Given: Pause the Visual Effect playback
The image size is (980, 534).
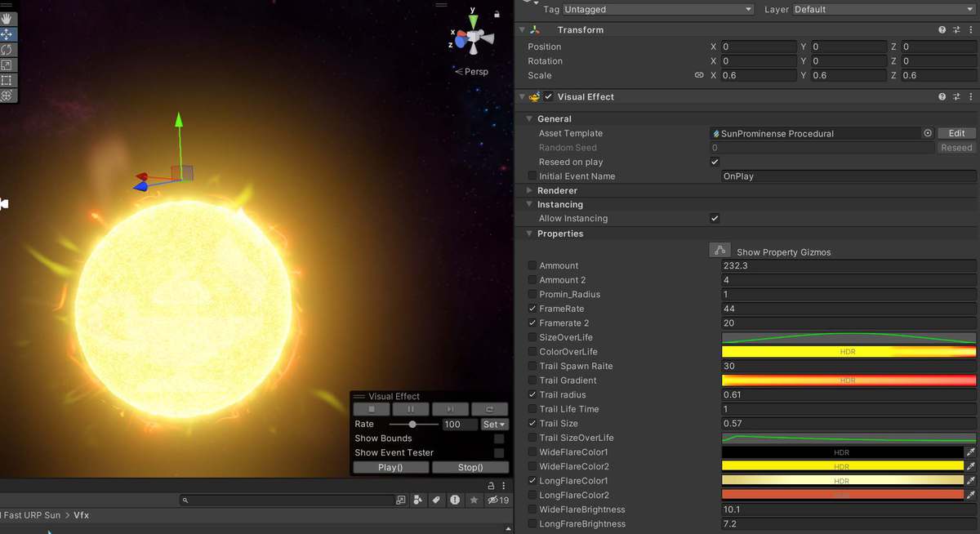Looking at the screenshot, I should [411, 409].
